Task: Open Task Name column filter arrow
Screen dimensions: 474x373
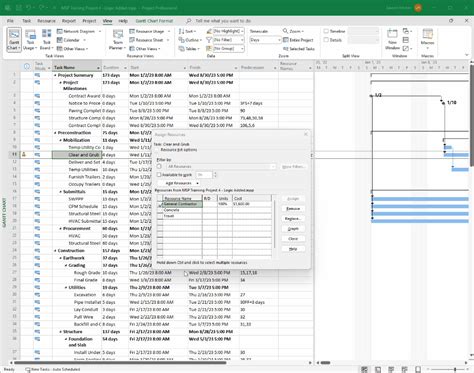Action: (x=98, y=68)
